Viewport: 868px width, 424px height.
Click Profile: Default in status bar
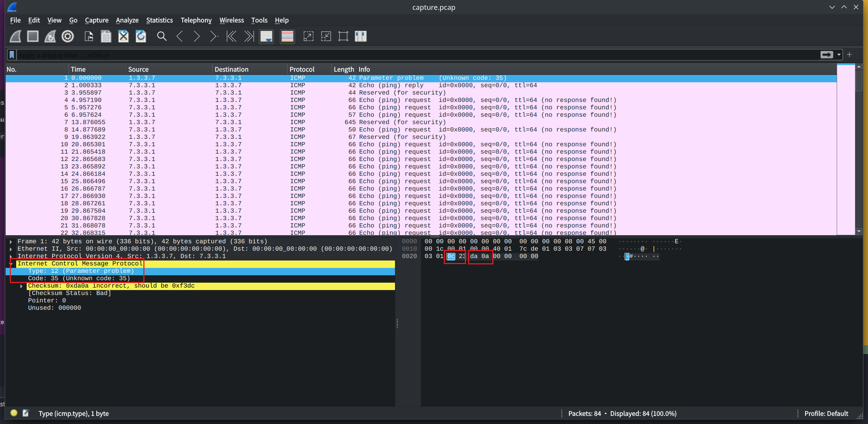coord(826,413)
